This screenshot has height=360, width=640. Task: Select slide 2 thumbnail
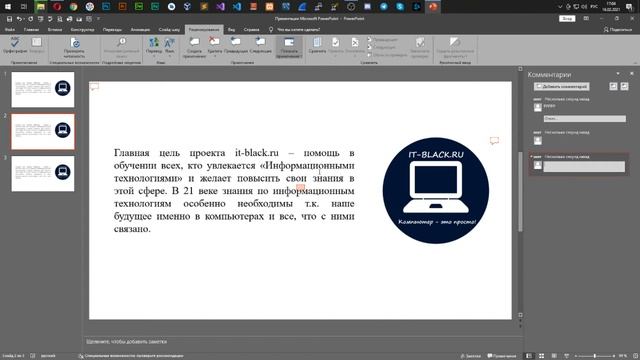point(43,131)
